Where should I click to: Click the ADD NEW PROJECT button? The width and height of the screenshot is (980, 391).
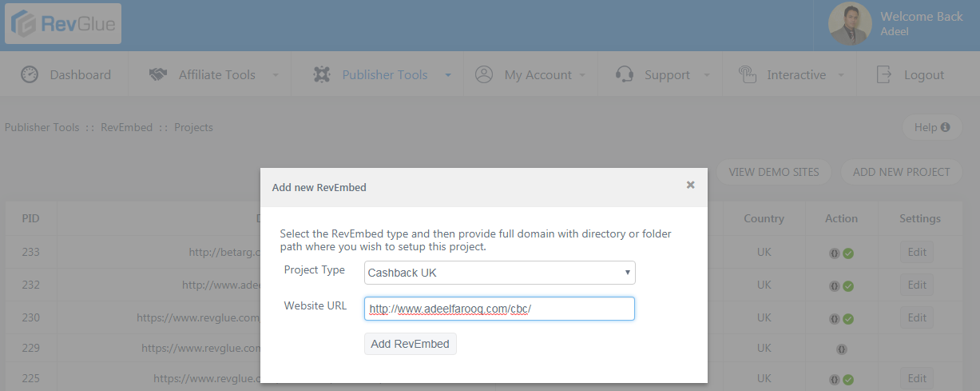point(901,172)
